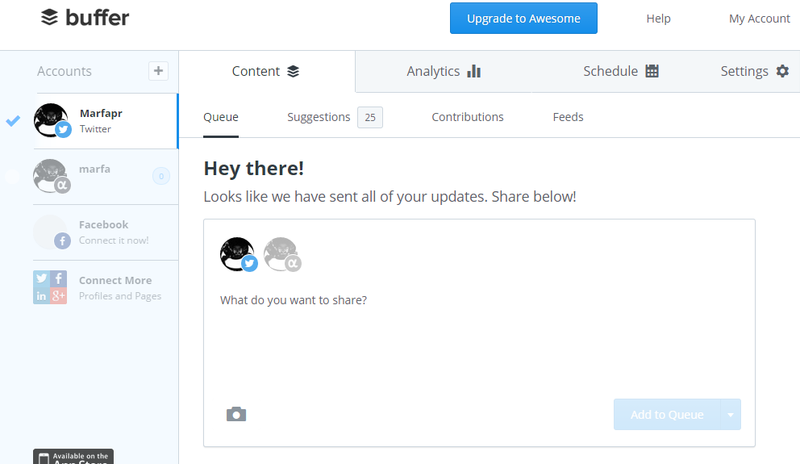This screenshot has width=800, height=464.
Task: Click Upgrade to Awesome button
Action: click(x=523, y=18)
